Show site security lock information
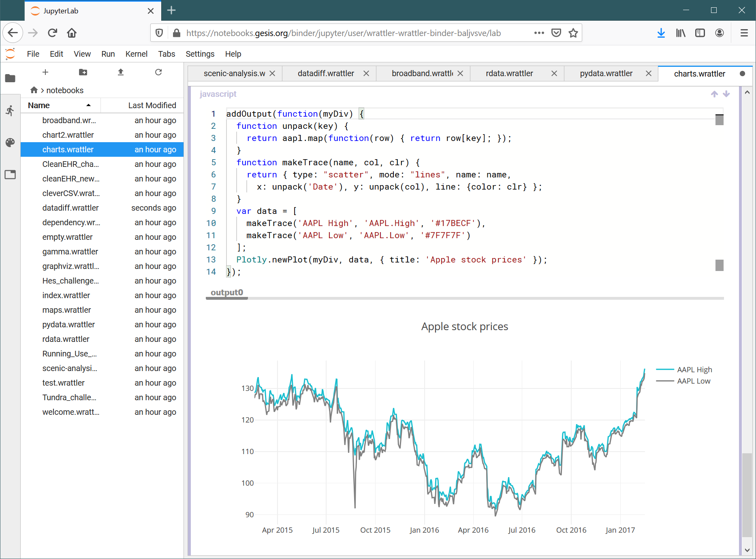The height and width of the screenshot is (559, 756). (177, 33)
